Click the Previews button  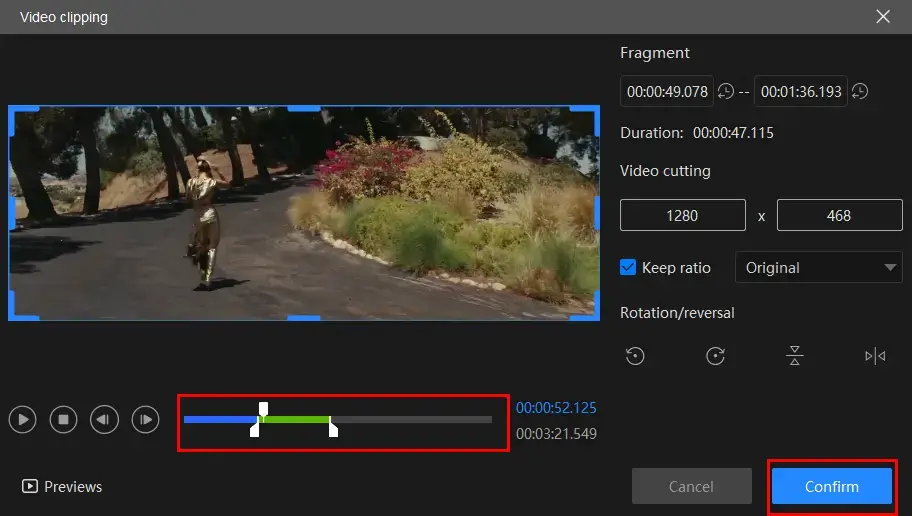62,487
